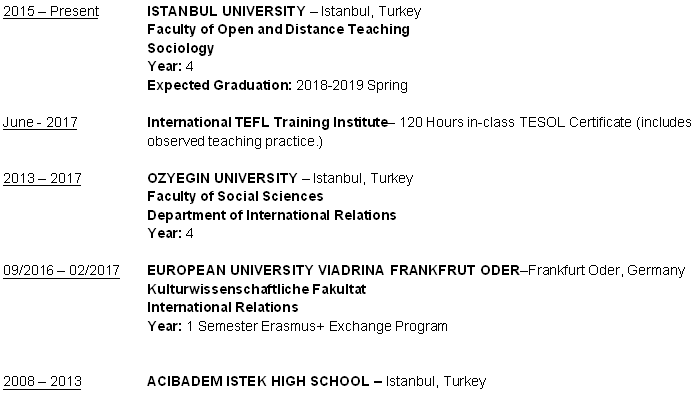Click "International TEFL Training Institute" text
The width and height of the screenshot is (696, 393).
[267, 122]
